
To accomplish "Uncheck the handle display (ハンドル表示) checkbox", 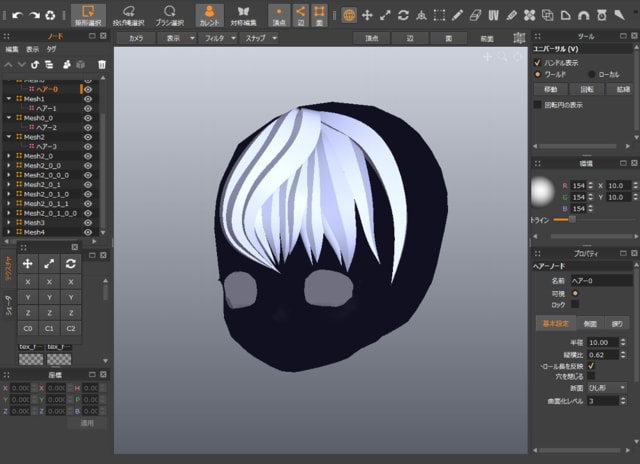I will [x=537, y=62].
